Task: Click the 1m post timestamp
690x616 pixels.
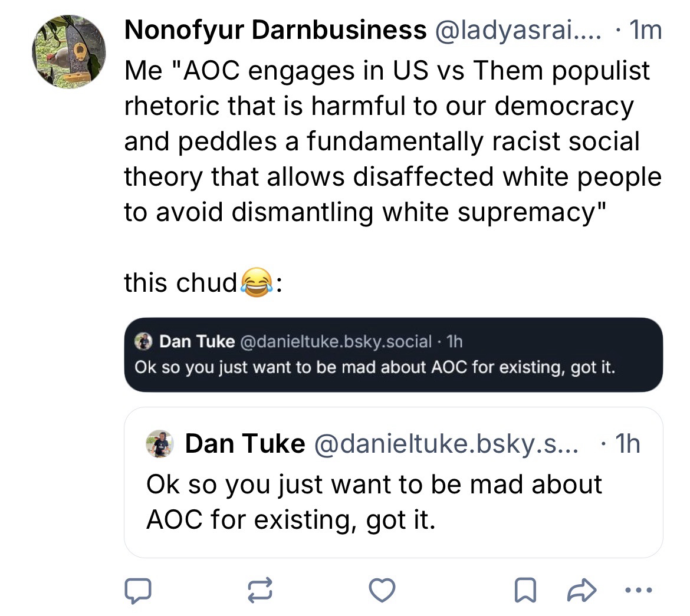Action: click(646, 29)
